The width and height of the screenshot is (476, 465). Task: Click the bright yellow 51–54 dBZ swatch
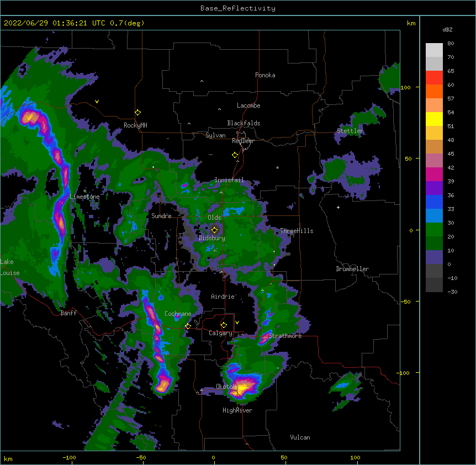[x=434, y=119]
